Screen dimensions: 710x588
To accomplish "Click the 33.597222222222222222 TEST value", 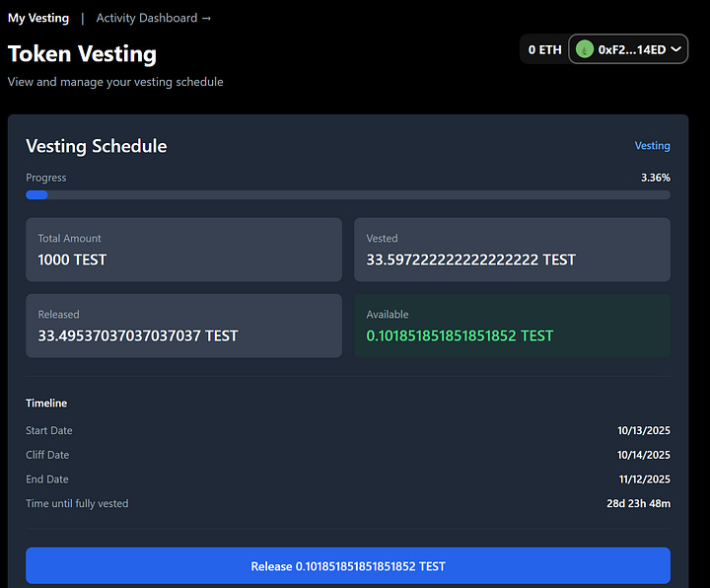I will point(471,259).
